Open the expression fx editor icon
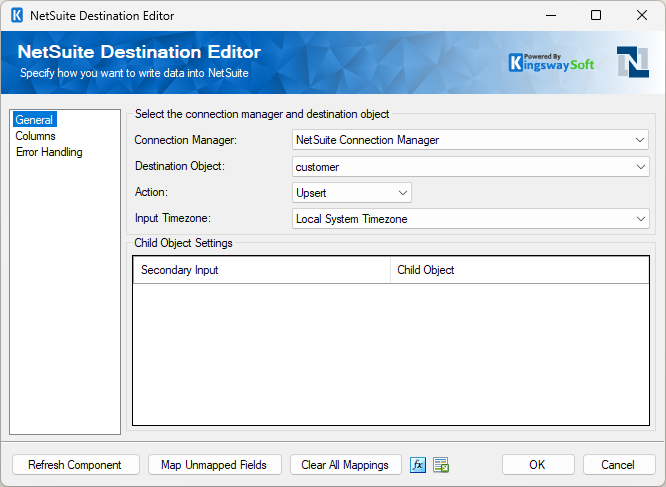This screenshot has height=487, width=666. pyautogui.click(x=418, y=465)
